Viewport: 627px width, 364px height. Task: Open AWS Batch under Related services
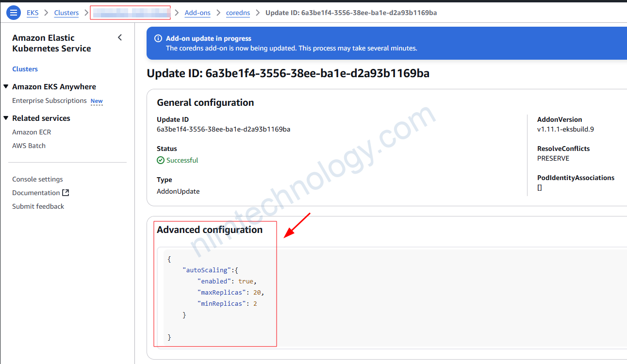click(29, 146)
